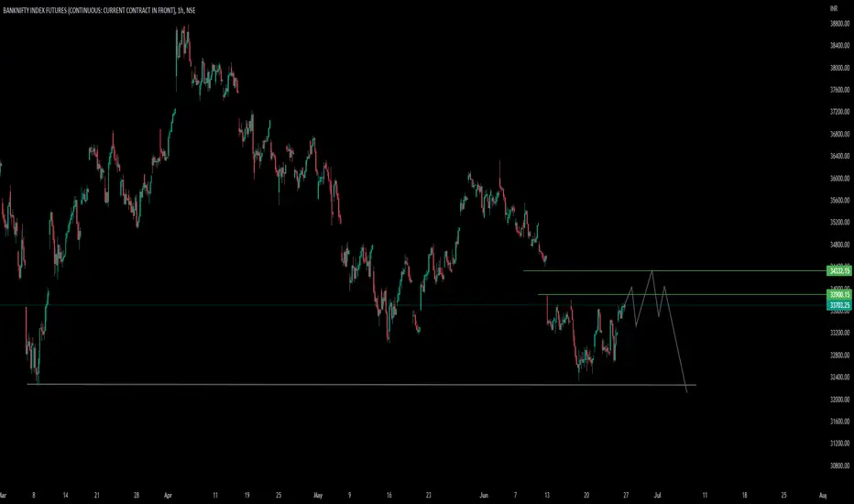The width and height of the screenshot is (854, 504).
Task: Click the 38800.00 price axis label
Action: click(839, 24)
